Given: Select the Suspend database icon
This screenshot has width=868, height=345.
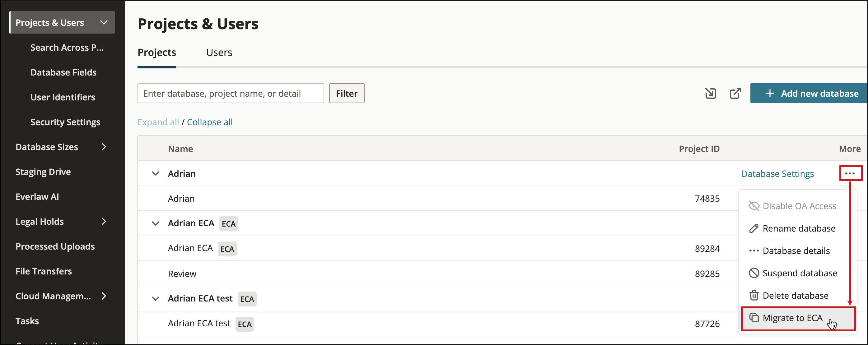Looking at the screenshot, I should (x=754, y=273).
